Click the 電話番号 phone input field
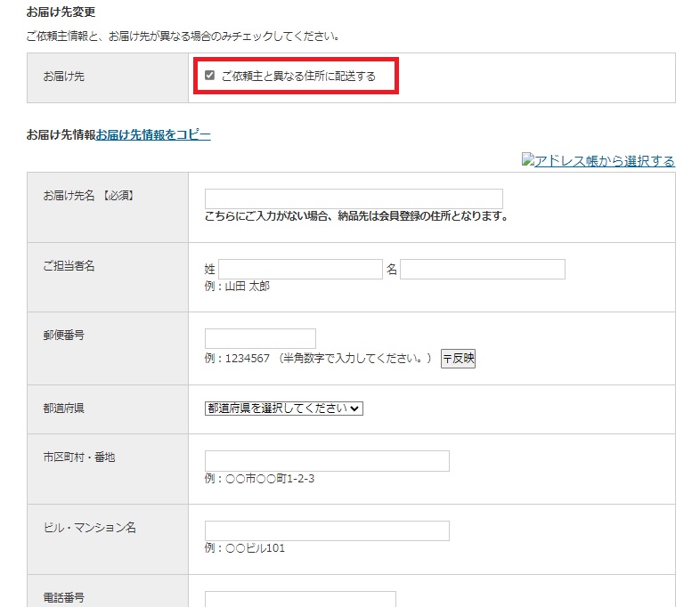This screenshot has height=607, width=700. (300, 599)
